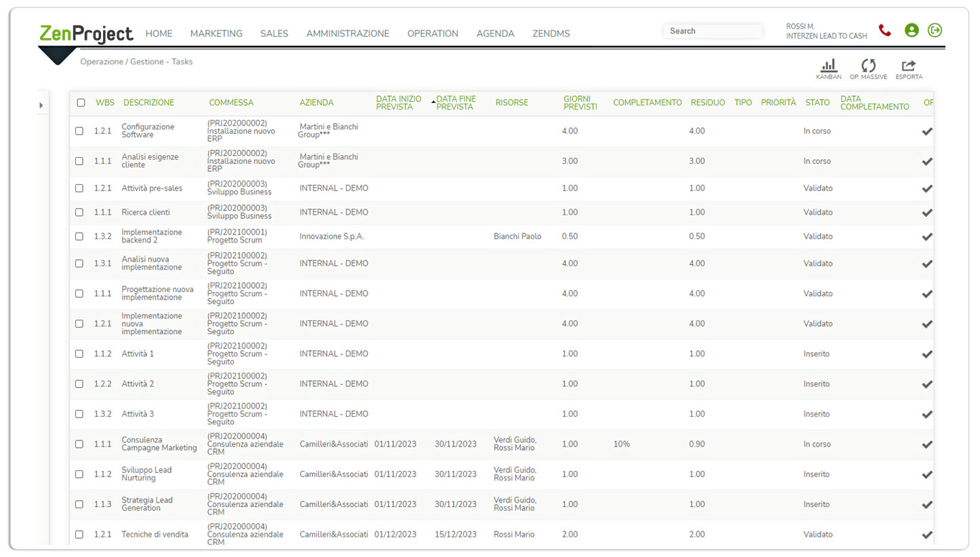Tick the Attività 1 row checkbox

click(x=79, y=354)
